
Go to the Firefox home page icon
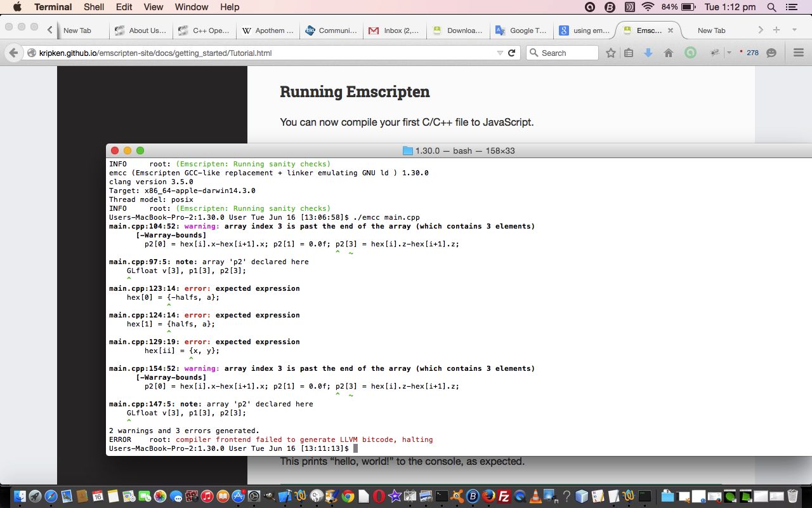pyautogui.click(x=668, y=53)
